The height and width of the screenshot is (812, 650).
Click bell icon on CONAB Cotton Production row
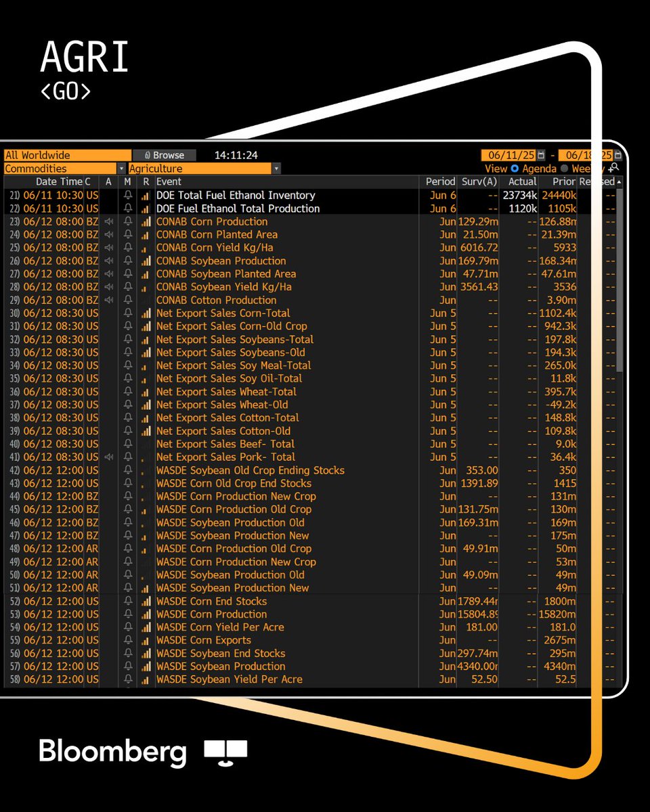click(128, 300)
